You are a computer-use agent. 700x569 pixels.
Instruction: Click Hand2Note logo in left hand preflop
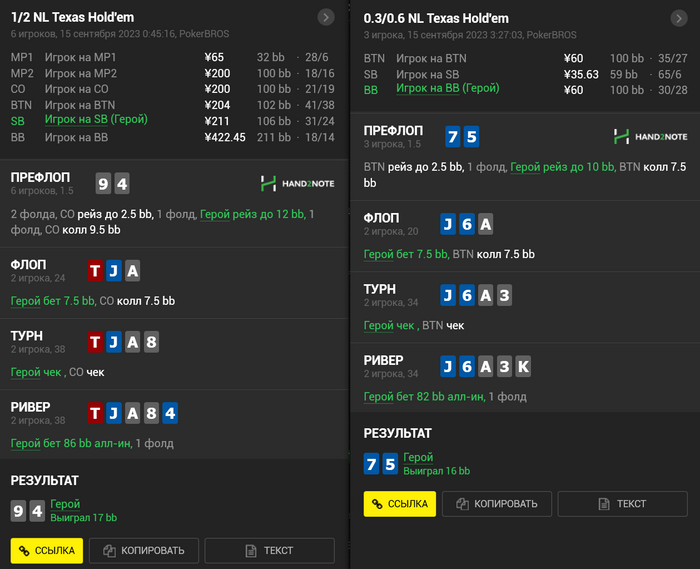297,183
